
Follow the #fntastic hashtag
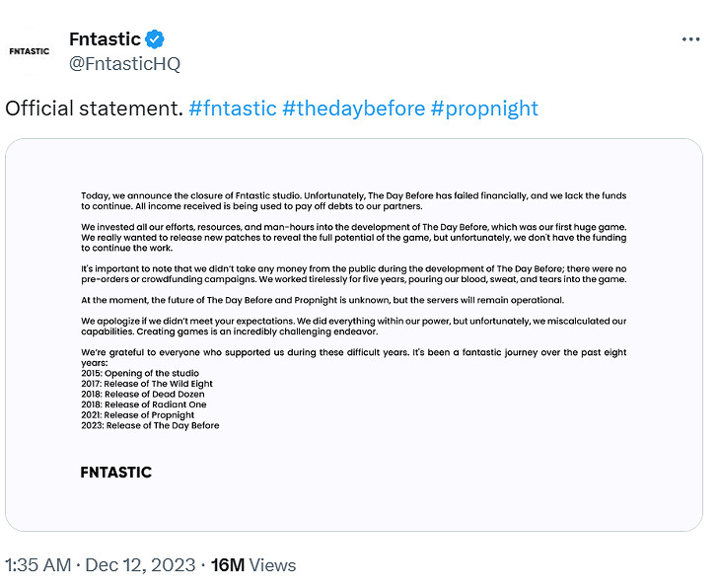tap(232, 109)
